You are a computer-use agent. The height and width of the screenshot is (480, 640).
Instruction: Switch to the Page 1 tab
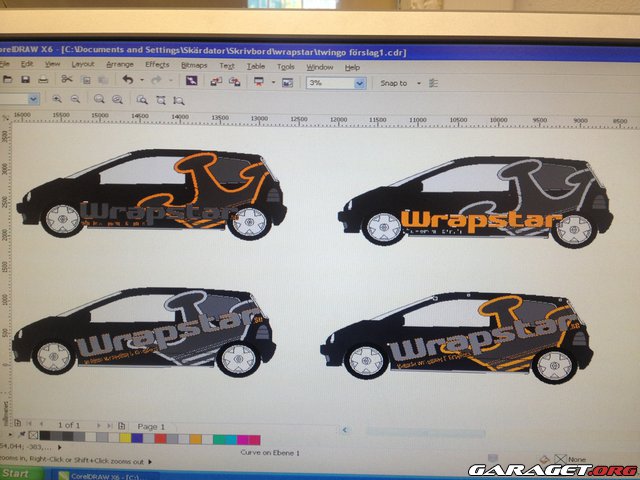click(151, 426)
